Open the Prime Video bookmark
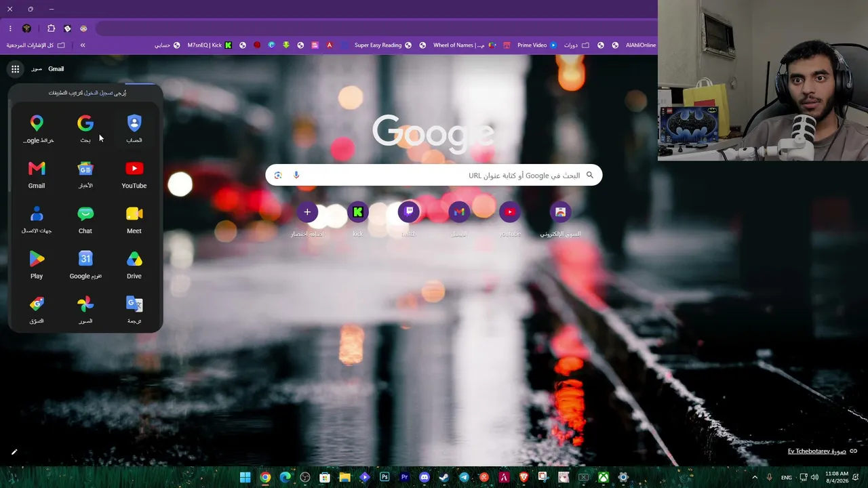Viewport: 868px width, 488px height. tap(536, 45)
